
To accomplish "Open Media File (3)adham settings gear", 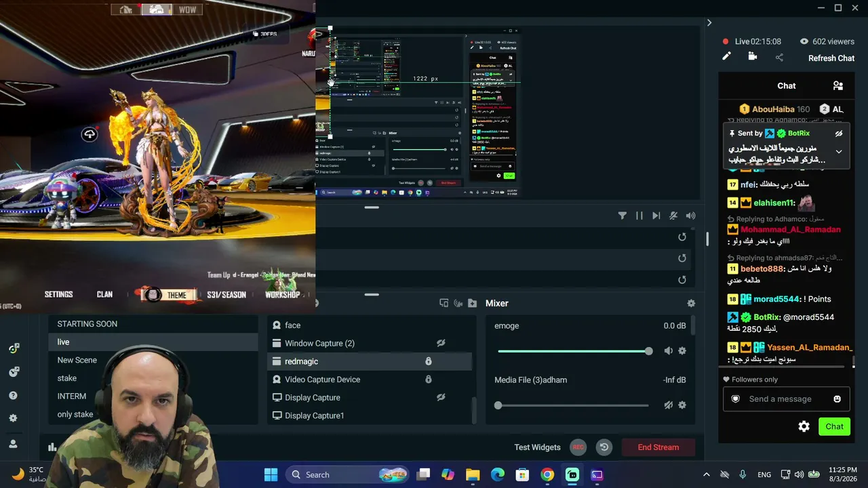I will 682,405.
